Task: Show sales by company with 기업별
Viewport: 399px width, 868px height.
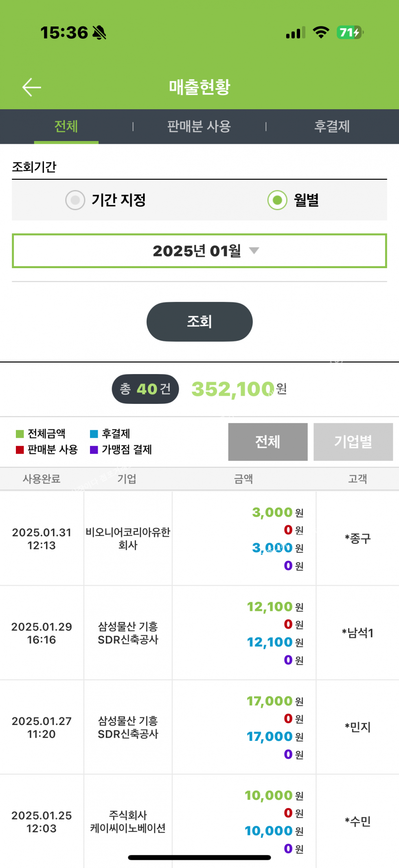Action: click(353, 442)
